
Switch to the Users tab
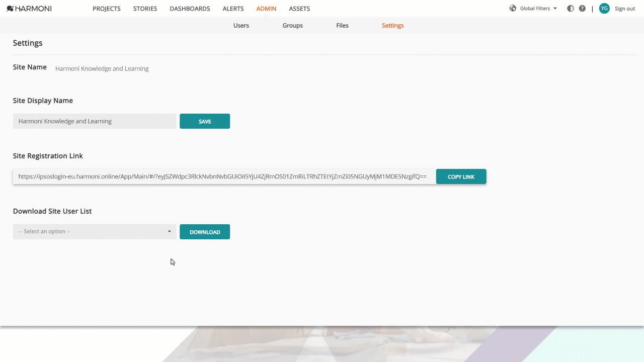point(241,26)
